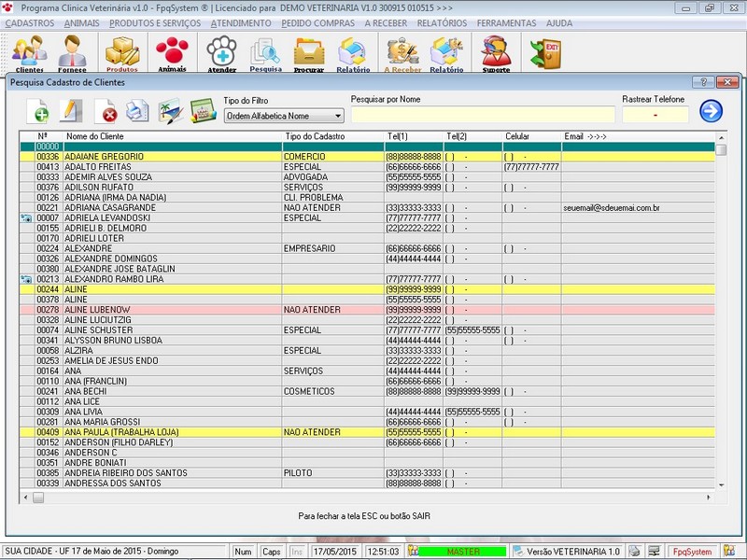The image size is (747, 560).
Task: Click the FpqSystem status bar label
Action: [x=692, y=552]
